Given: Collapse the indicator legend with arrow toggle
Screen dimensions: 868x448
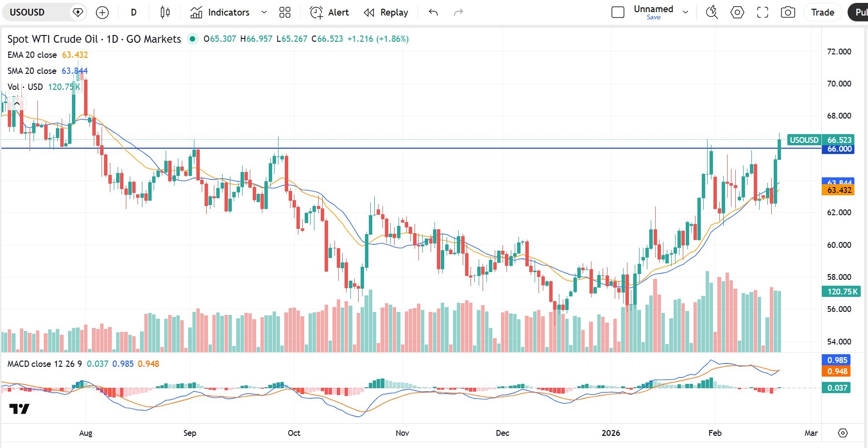Looking at the screenshot, I should coord(17,103).
